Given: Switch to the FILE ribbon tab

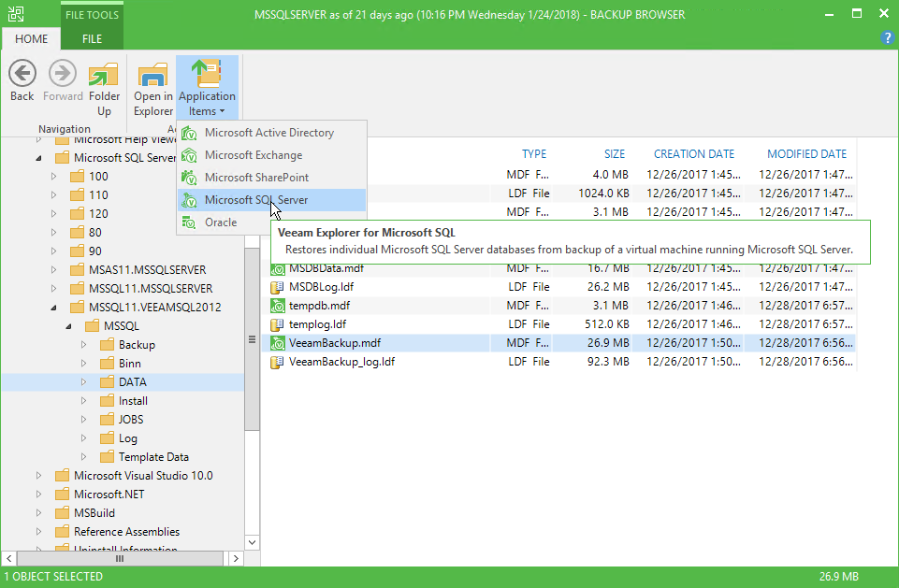Looking at the screenshot, I should click(x=92, y=39).
